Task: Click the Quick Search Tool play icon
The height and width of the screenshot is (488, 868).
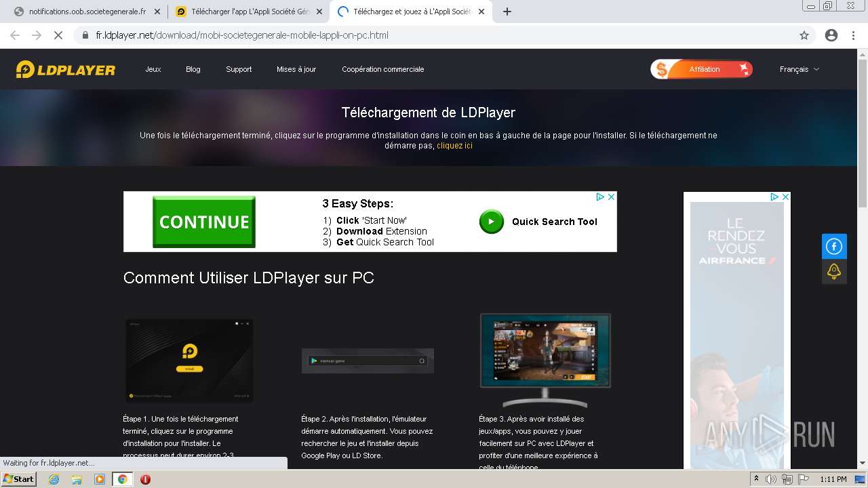Action: 492,222
